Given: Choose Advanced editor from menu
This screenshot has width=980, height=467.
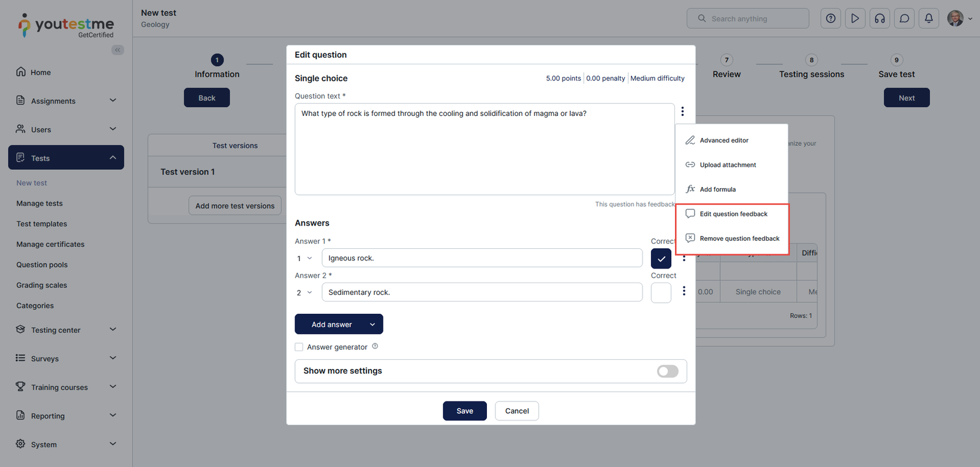Looking at the screenshot, I should coord(724,140).
